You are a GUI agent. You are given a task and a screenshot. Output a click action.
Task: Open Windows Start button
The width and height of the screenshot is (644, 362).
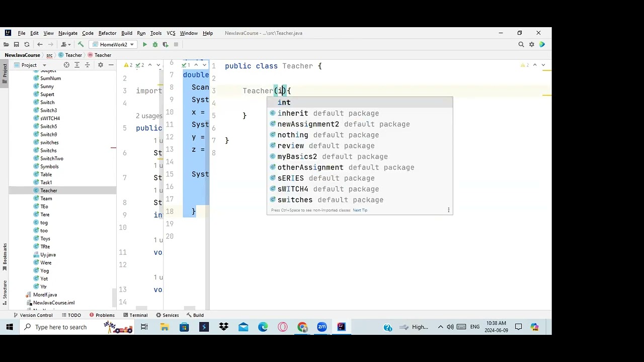(9, 327)
